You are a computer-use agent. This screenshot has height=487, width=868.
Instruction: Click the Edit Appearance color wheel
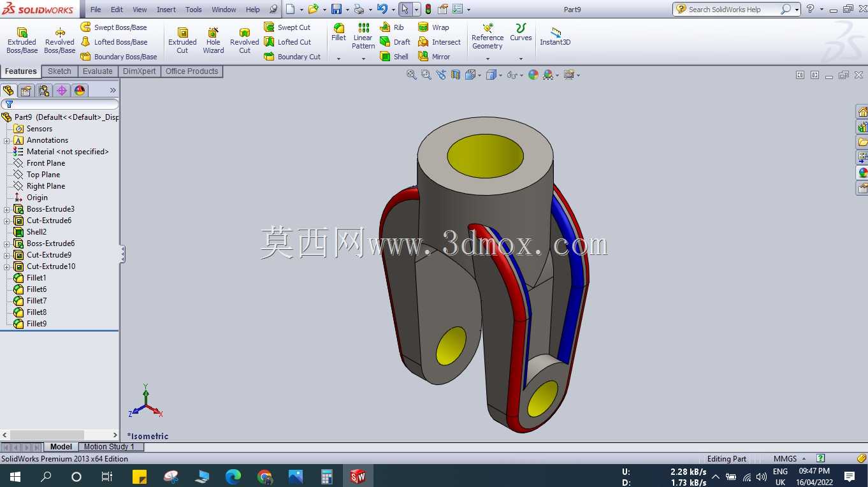pyautogui.click(x=533, y=75)
